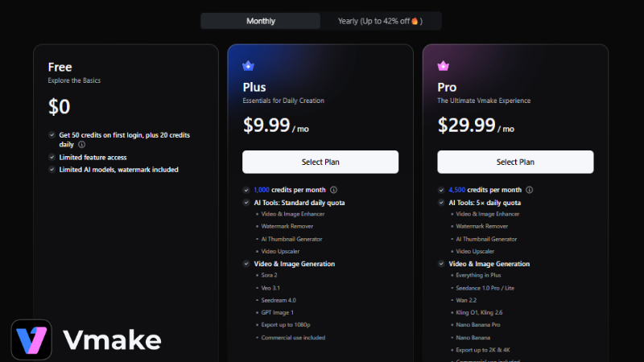Click the blue Plus plan crown icon
Screen dimensions: 644x362
pos(248,66)
